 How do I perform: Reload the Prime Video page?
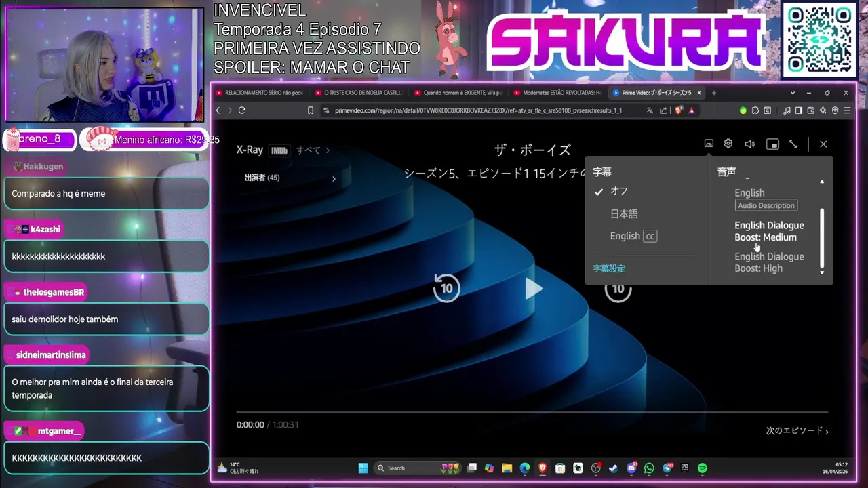(x=241, y=110)
